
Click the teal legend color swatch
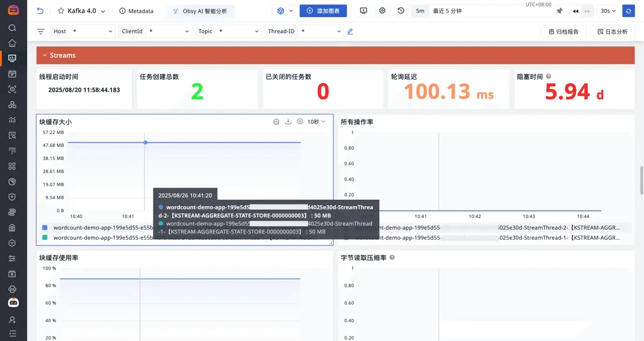(45, 238)
